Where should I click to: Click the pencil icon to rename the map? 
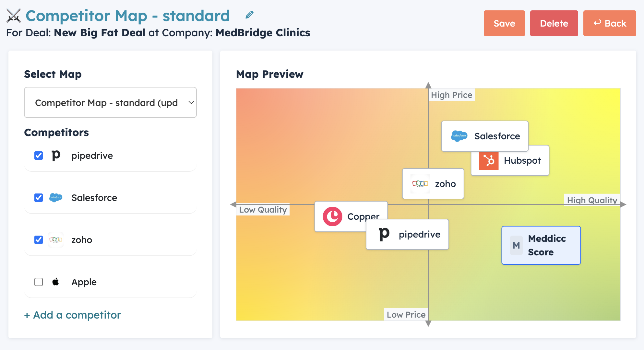click(249, 14)
